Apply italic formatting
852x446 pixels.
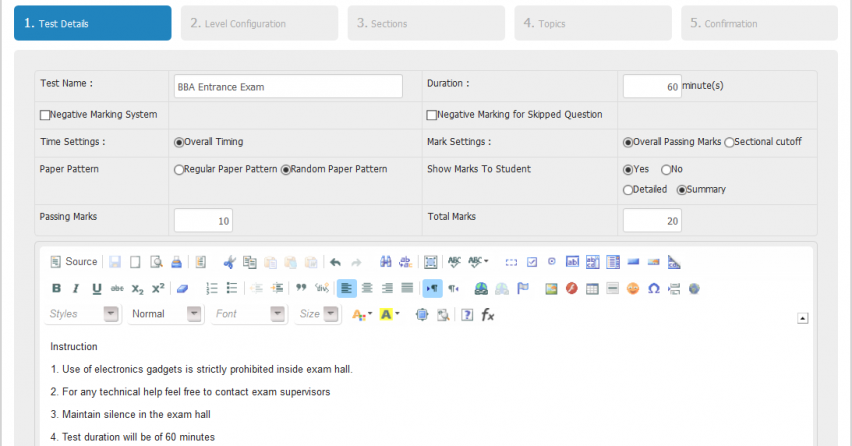(x=76, y=288)
